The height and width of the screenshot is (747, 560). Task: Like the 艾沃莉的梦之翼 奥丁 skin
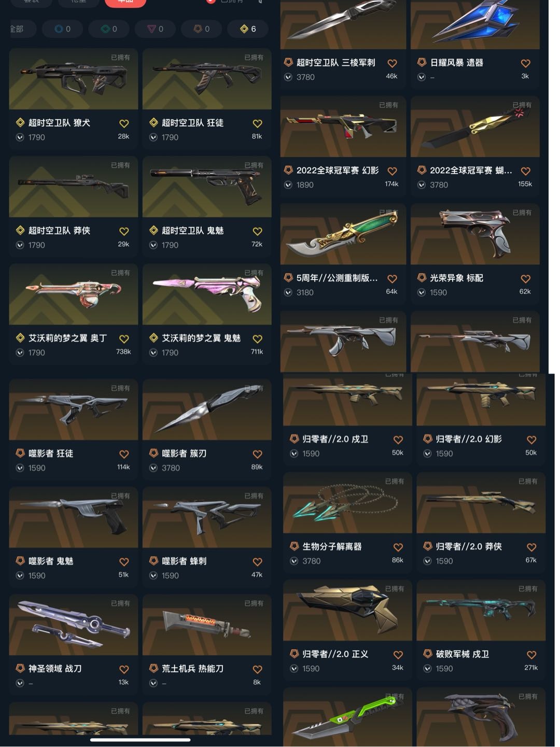[x=124, y=339]
